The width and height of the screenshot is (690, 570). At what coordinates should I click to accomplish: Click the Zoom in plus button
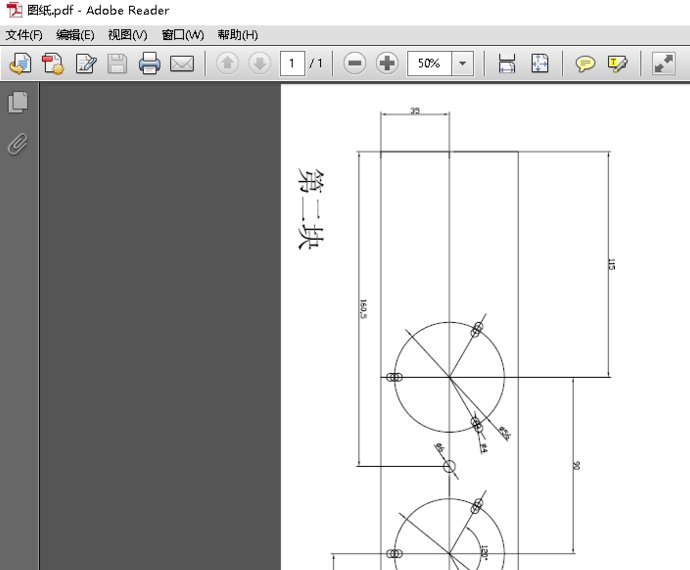(386, 64)
